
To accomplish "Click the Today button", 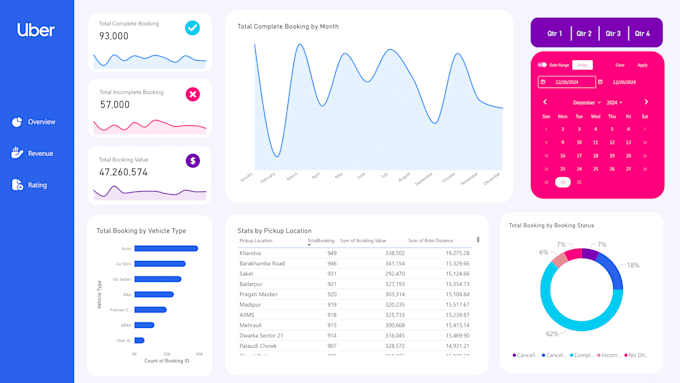I will point(582,65).
